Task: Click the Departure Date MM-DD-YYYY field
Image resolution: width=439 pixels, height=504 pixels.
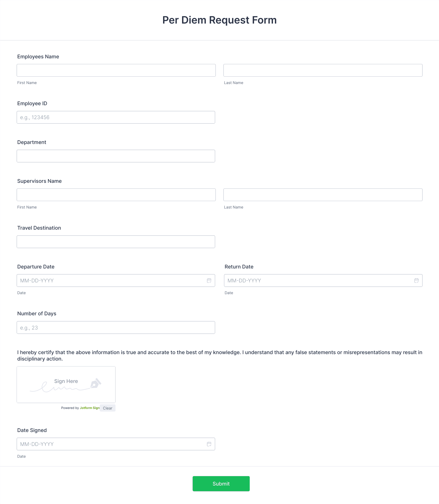Action: 116,281
